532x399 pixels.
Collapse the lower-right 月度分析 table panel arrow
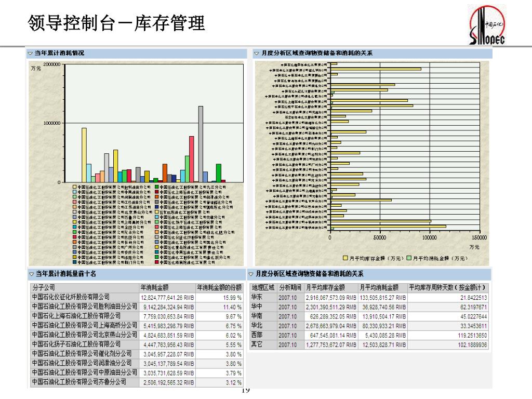tap(251, 274)
